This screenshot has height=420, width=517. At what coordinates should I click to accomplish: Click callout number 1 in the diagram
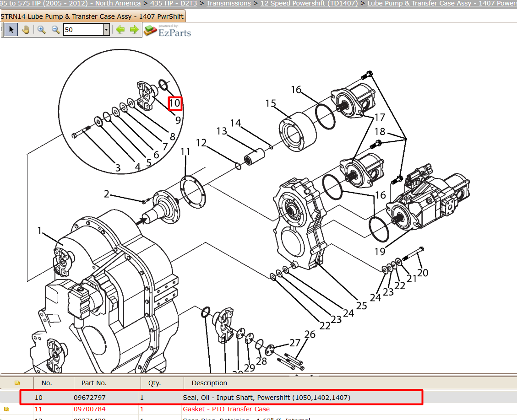39,230
